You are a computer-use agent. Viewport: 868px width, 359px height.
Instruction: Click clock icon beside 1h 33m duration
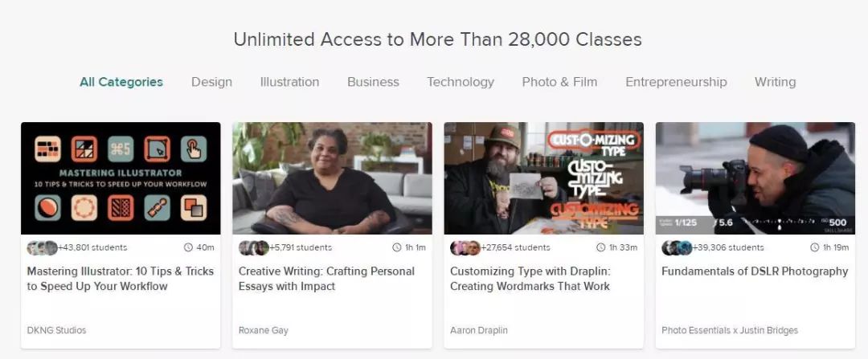pyautogui.click(x=601, y=247)
